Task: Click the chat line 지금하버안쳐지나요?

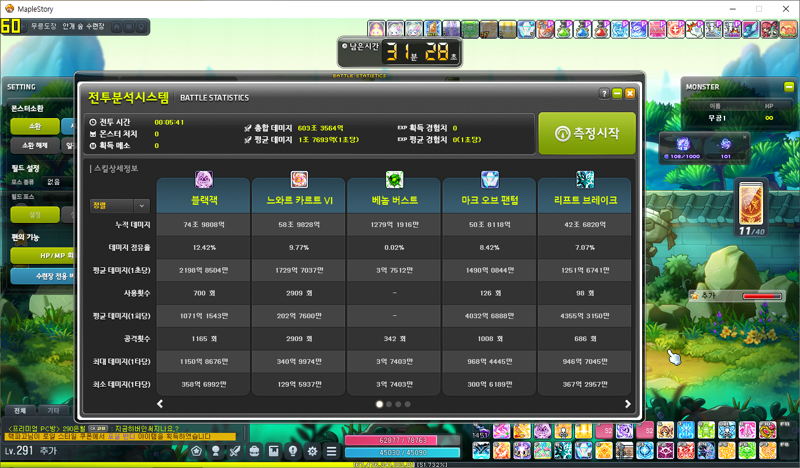Action: pyautogui.click(x=147, y=429)
